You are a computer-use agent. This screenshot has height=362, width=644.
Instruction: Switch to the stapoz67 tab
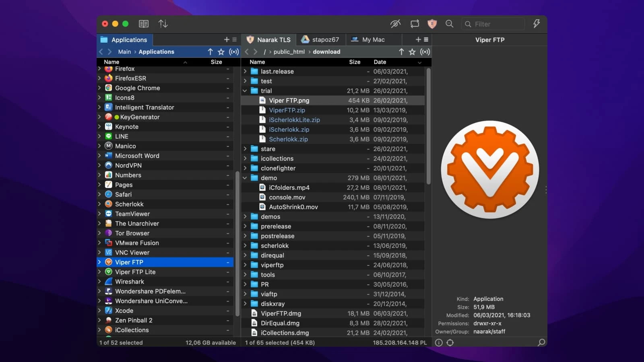click(321, 39)
